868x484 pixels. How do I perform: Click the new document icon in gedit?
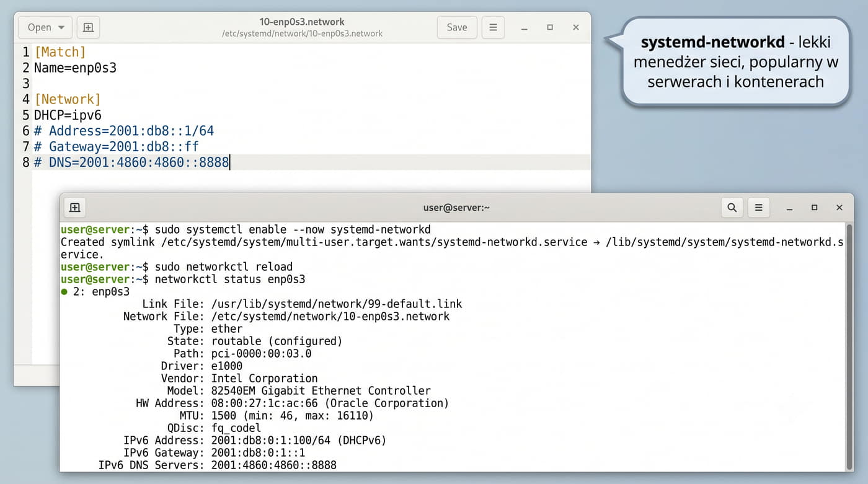click(89, 27)
